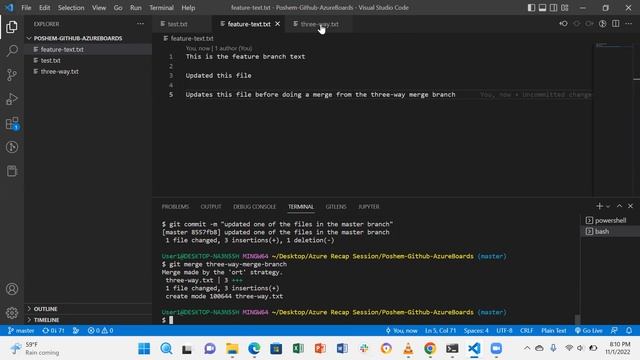Open the GitLens view in activity bar
The height and width of the screenshot is (360, 640).
coord(12,147)
